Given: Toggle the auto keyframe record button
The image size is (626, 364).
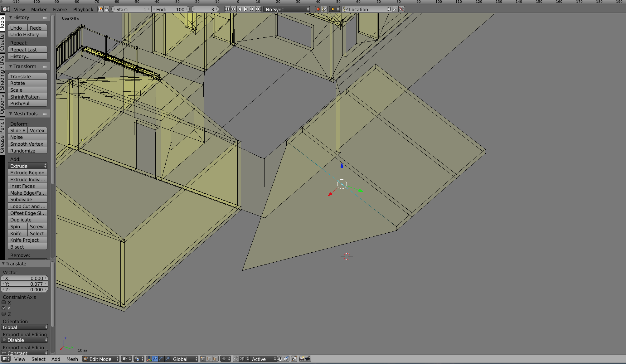Looking at the screenshot, I should [x=318, y=9].
